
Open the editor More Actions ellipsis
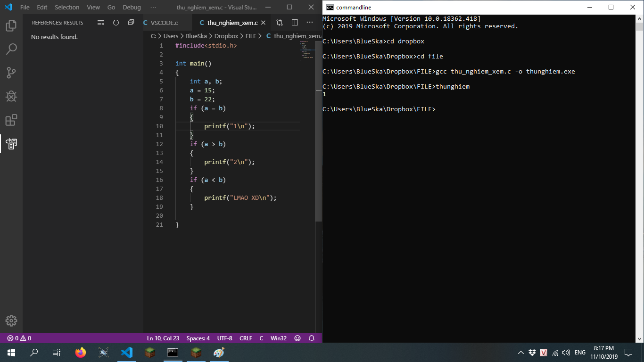[310, 23]
